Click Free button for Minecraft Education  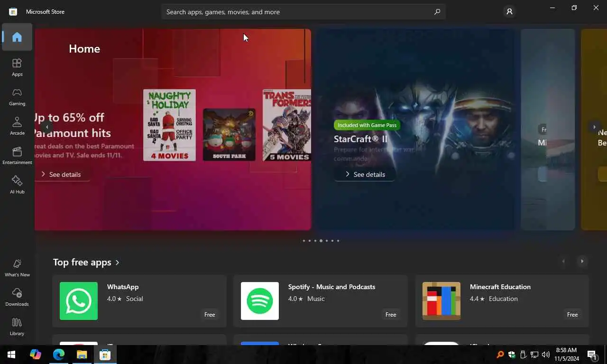pos(572,315)
